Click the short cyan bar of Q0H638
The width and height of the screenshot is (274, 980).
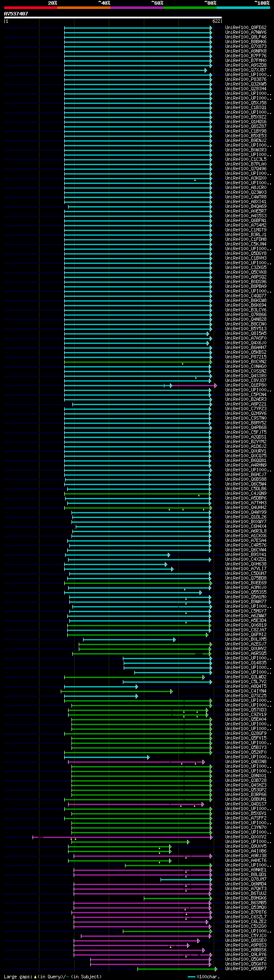click(x=116, y=564)
